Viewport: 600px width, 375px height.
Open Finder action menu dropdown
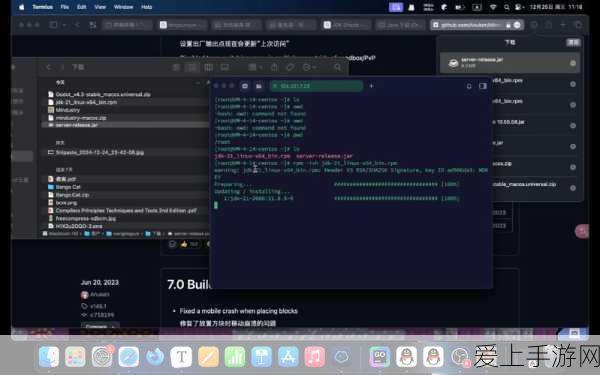click(x=309, y=67)
